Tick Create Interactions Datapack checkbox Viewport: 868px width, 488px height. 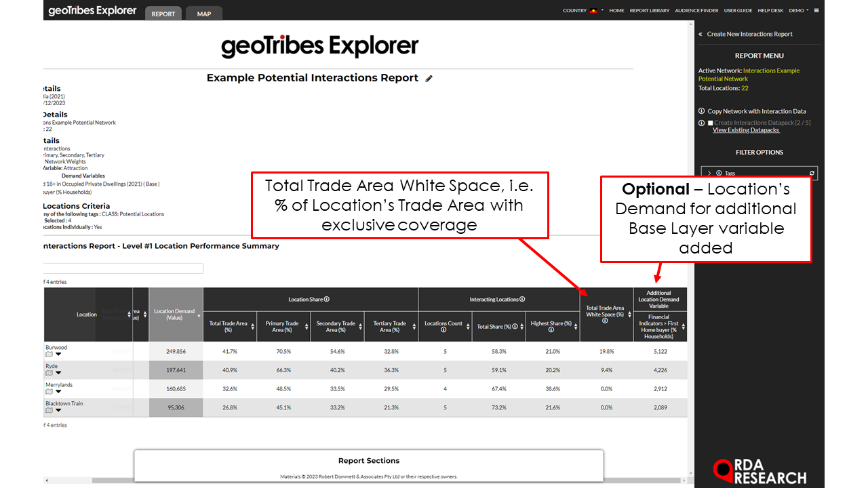711,123
